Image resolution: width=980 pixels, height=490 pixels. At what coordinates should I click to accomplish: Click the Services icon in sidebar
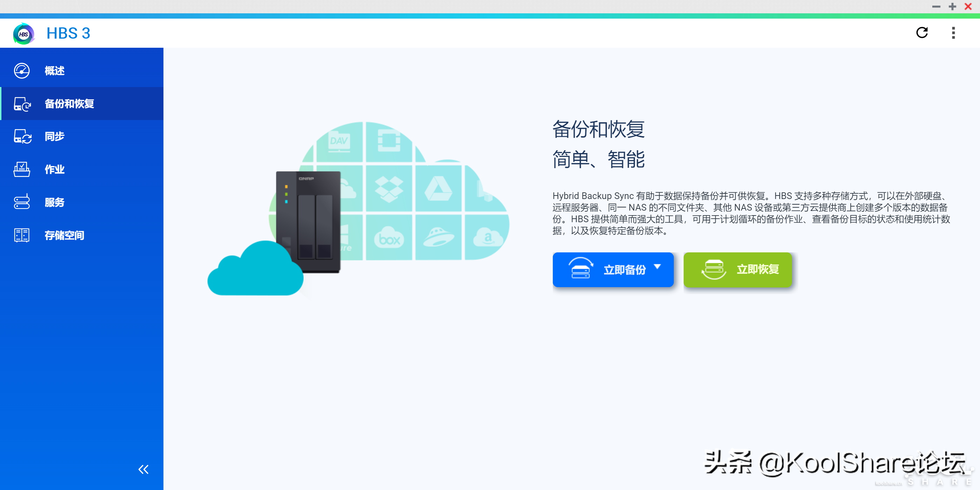[22, 202]
